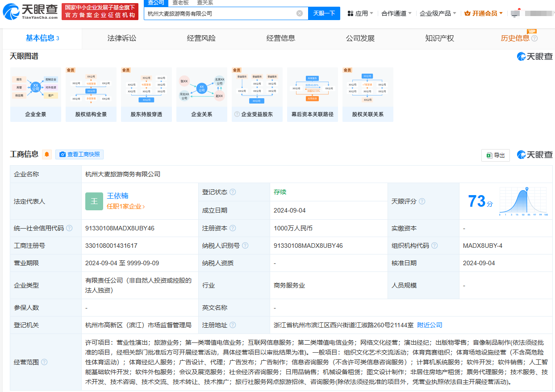This screenshot has height=392, width=555.
Task: Click help icon next to 天眼评分
Action: point(422,201)
